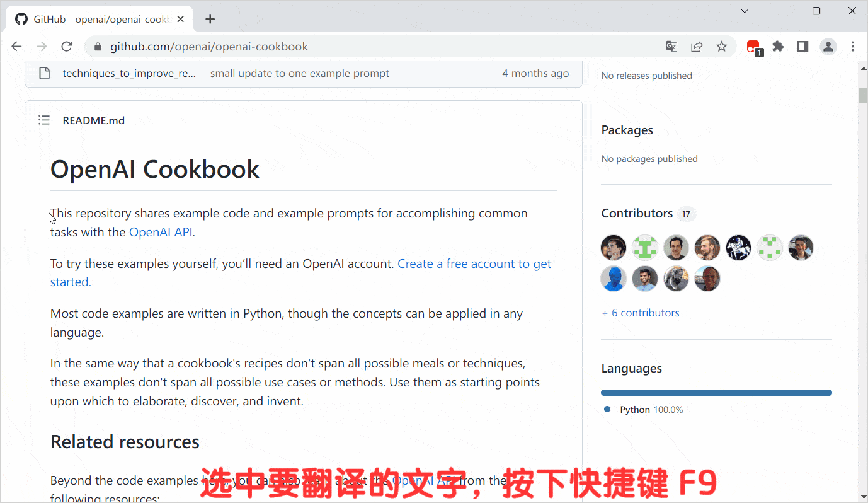Open third avatar in second contributor row
868x503 pixels.
[x=676, y=279]
